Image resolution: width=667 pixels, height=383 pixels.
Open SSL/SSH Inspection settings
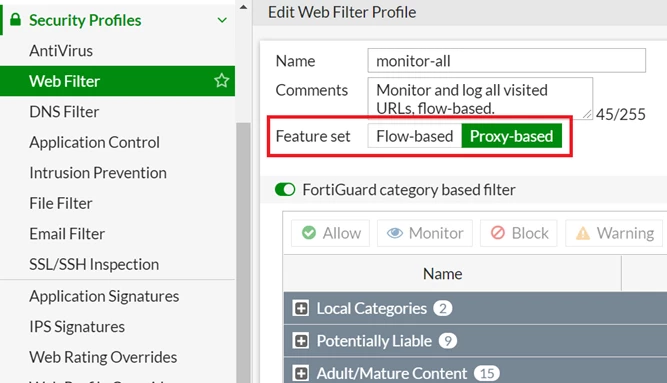pos(94,264)
